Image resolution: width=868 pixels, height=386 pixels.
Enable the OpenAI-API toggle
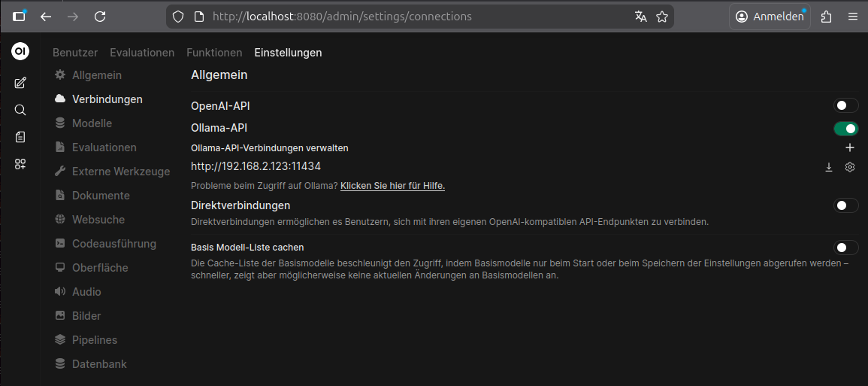click(845, 106)
